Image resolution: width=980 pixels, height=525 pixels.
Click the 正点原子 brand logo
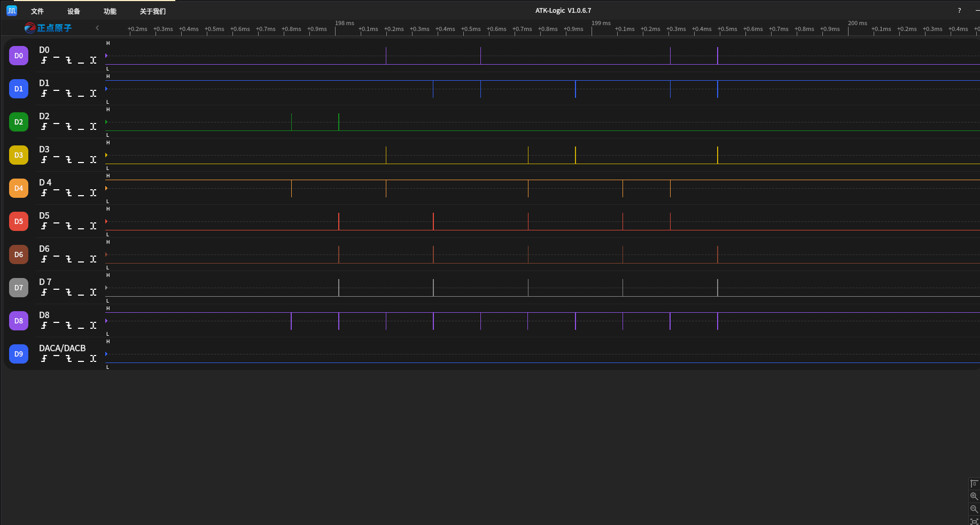pos(48,28)
